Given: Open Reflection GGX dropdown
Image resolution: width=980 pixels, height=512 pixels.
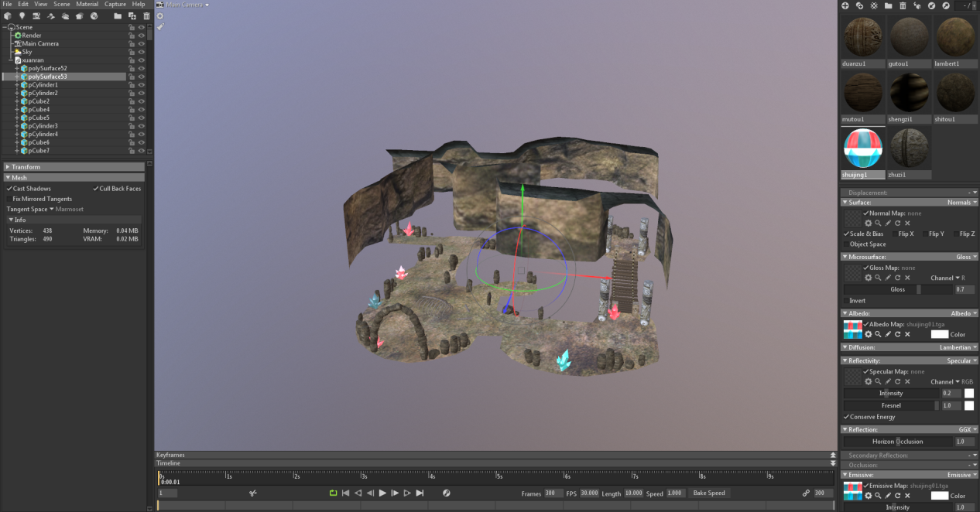Looking at the screenshot, I should click(968, 429).
